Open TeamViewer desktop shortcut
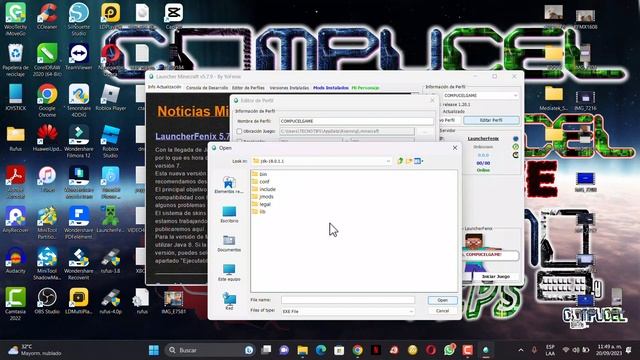 [78, 57]
